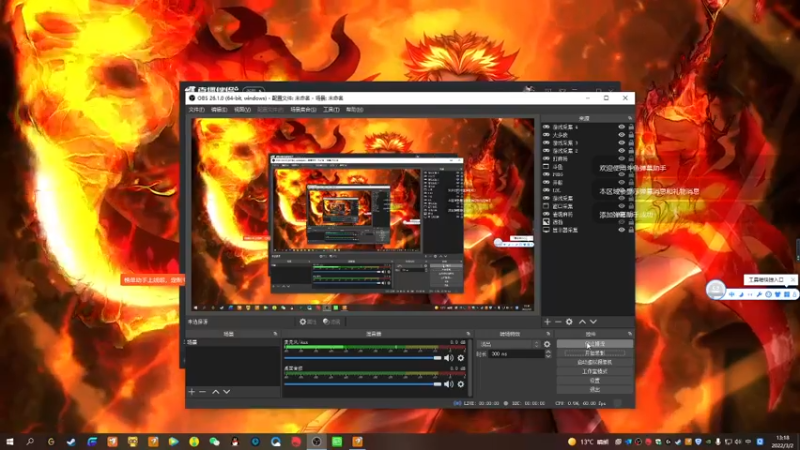Toggle visibility of 显示器采集 source
The image size is (800, 450).
621,230
